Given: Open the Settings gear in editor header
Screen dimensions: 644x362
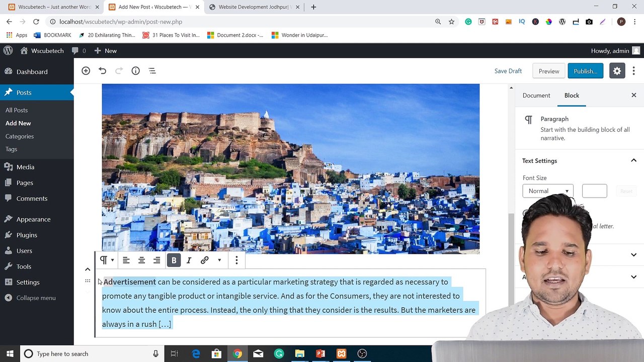Looking at the screenshot, I should pos(617,71).
